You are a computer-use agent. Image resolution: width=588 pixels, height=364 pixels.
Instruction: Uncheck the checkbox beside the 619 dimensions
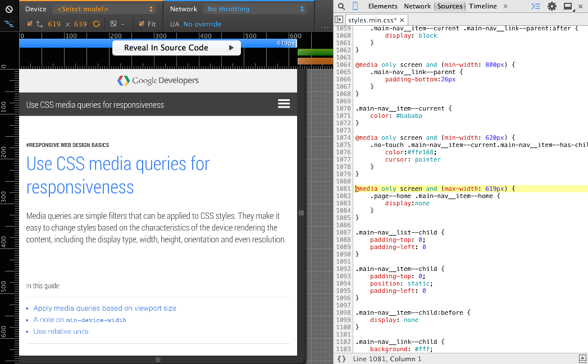pos(29,24)
